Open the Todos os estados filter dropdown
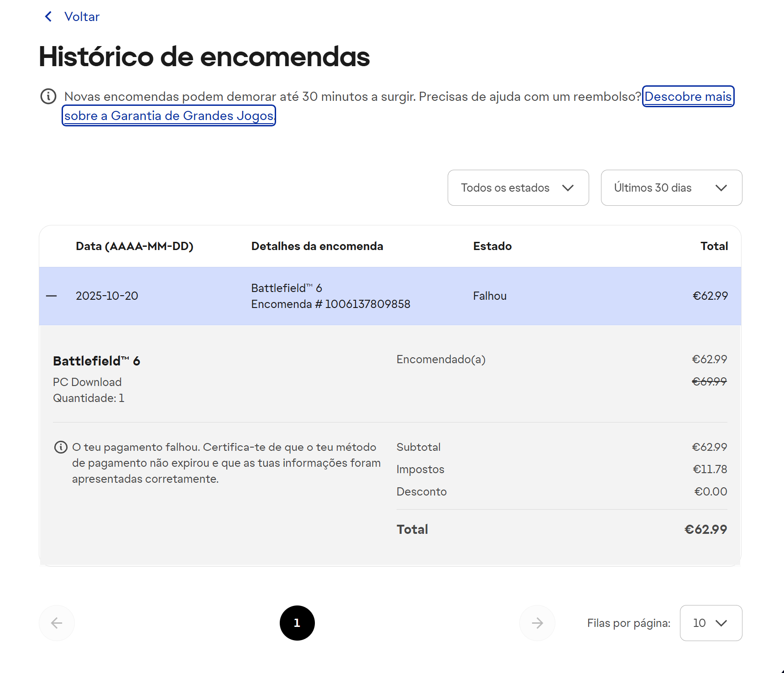The width and height of the screenshot is (784, 673). (x=518, y=188)
